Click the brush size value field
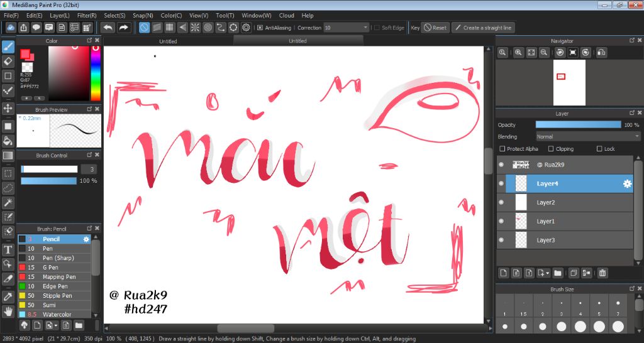 coord(89,169)
